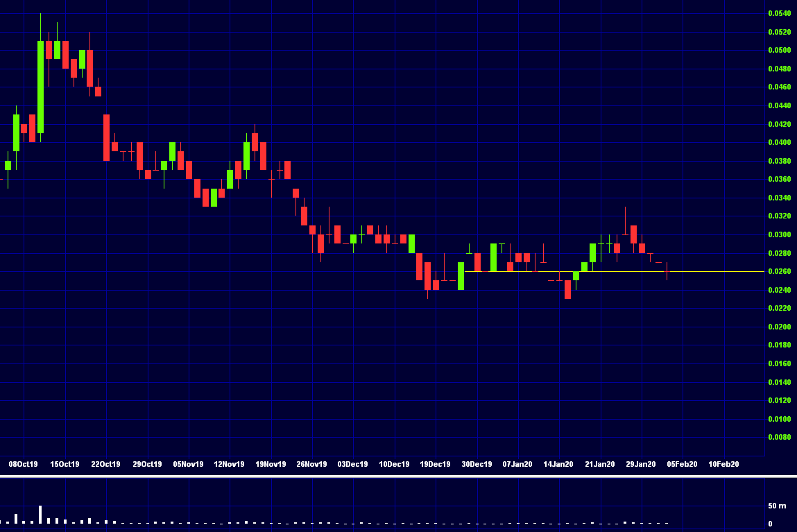Click the 0.0240 price label
Viewport: 797px width, 532px height.
click(779, 290)
